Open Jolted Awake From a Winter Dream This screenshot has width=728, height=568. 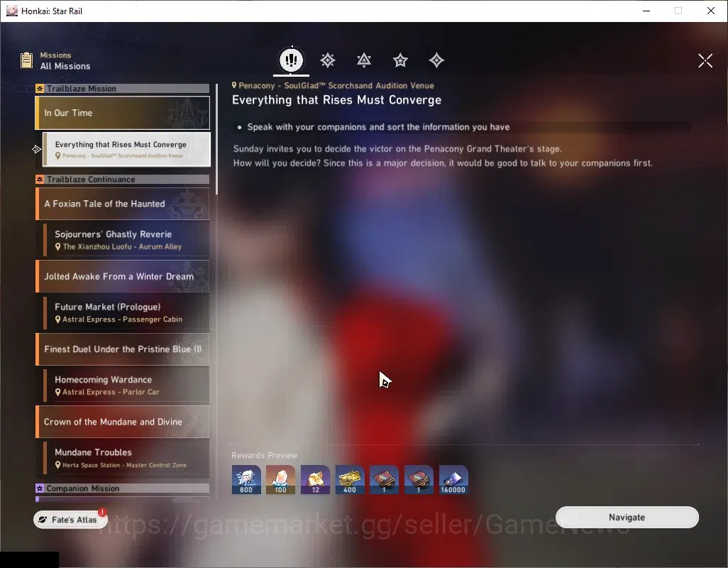pos(123,276)
